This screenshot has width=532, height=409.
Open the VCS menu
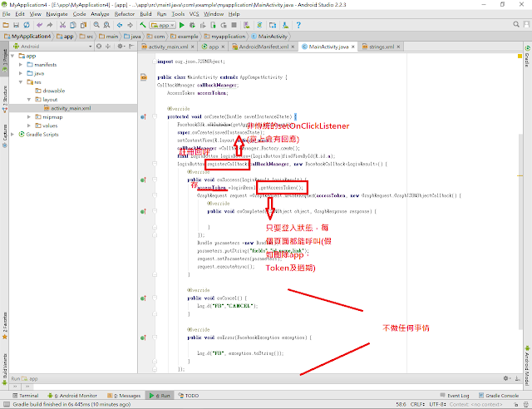pos(194,14)
